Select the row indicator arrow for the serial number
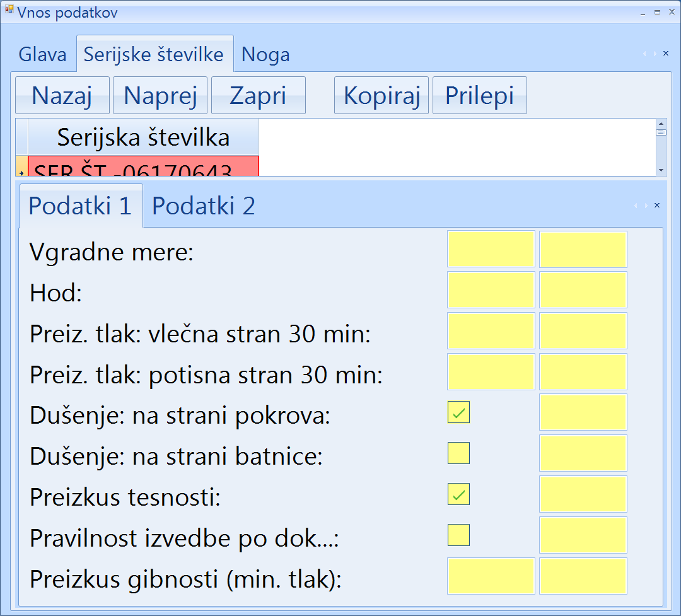The image size is (681, 616). coord(21,170)
